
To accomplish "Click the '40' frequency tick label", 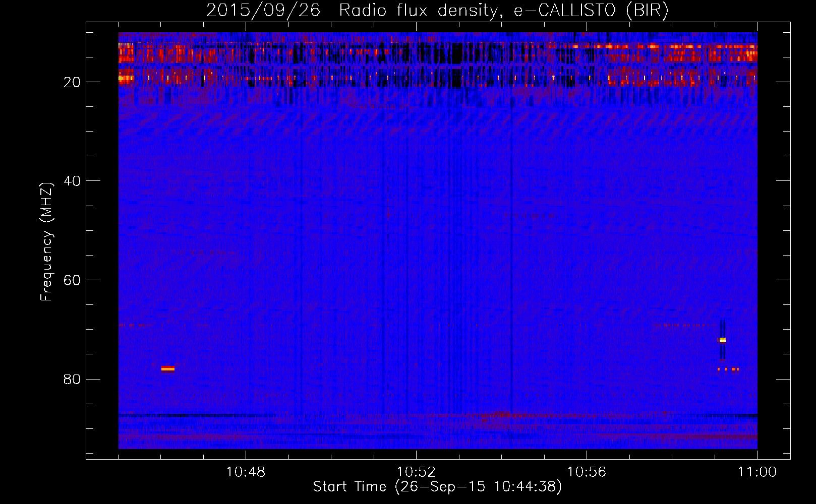I will [73, 181].
